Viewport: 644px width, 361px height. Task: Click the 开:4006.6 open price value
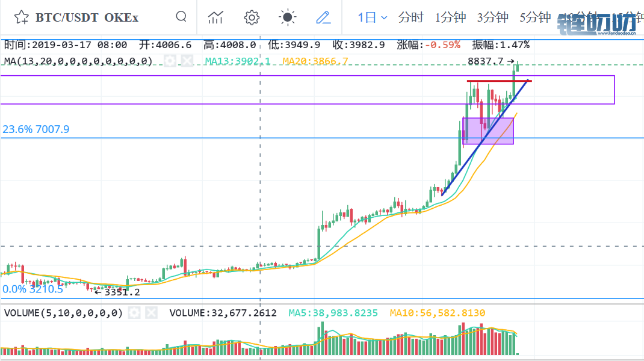(x=165, y=45)
